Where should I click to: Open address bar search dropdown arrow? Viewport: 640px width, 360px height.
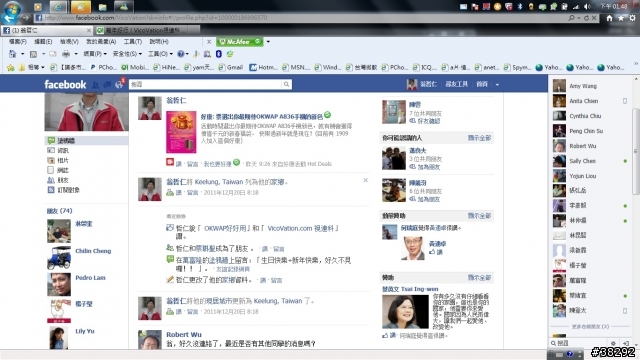pyautogui.click(x=578, y=18)
